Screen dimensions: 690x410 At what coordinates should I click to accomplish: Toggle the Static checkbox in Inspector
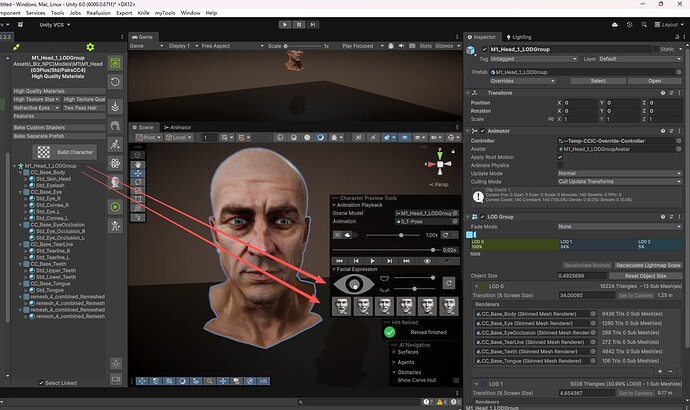(656, 49)
